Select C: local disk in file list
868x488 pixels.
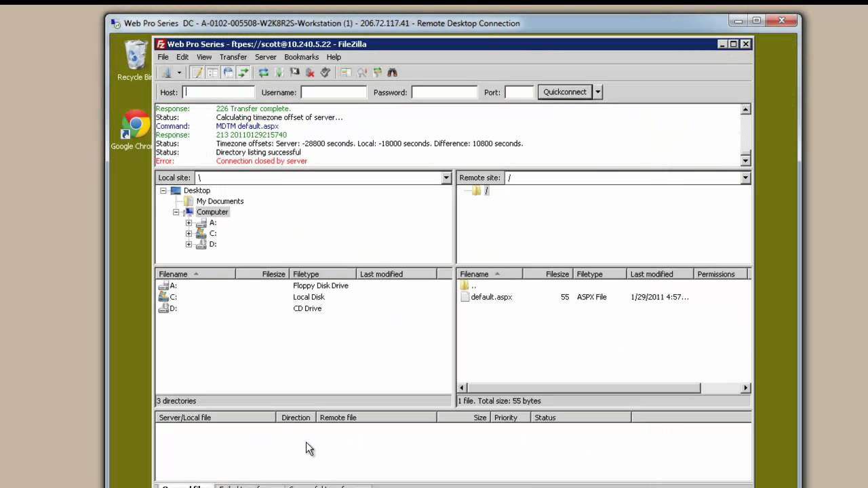304,297
